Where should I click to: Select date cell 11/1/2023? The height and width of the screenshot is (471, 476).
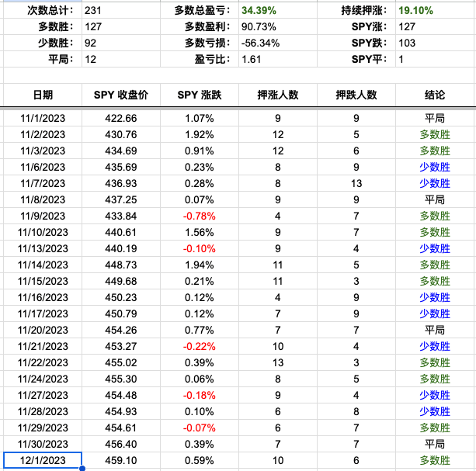tap(43, 118)
